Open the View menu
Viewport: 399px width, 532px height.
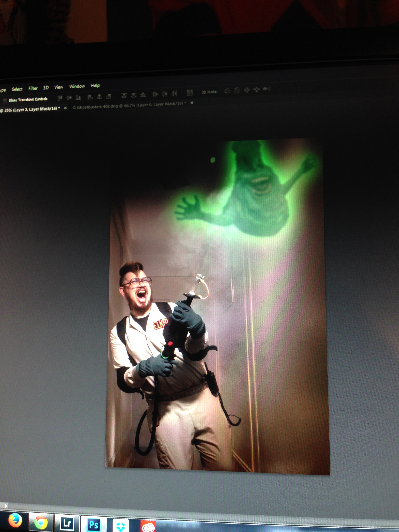(x=59, y=87)
